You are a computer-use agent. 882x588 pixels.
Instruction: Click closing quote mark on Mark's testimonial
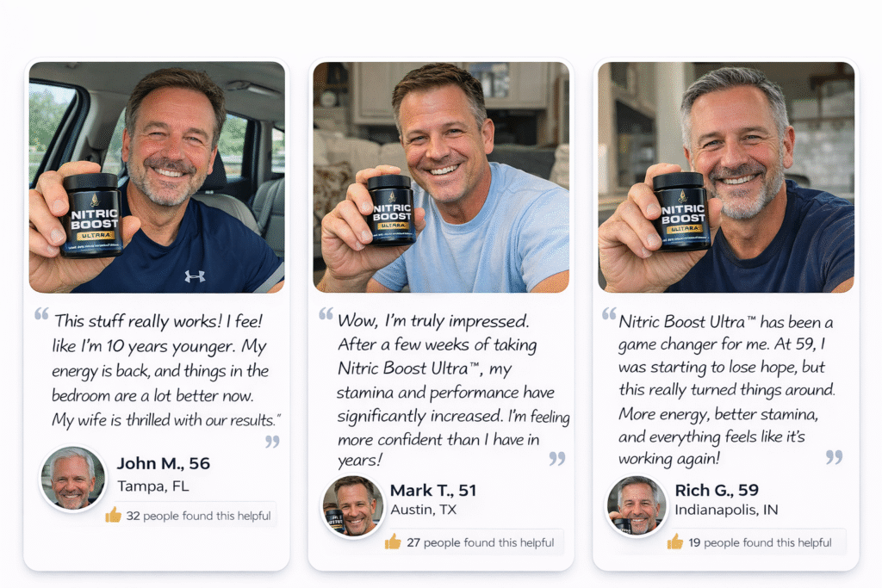pos(557,459)
